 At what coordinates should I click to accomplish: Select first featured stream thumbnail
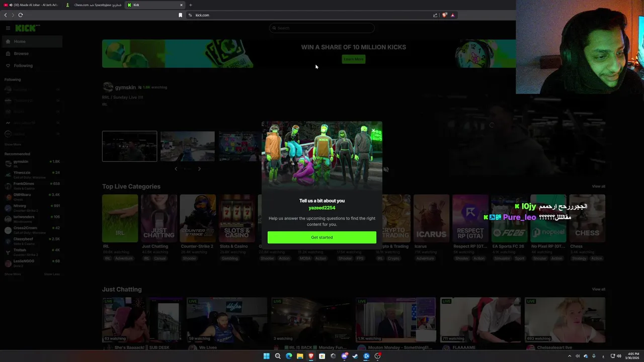click(129, 146)
